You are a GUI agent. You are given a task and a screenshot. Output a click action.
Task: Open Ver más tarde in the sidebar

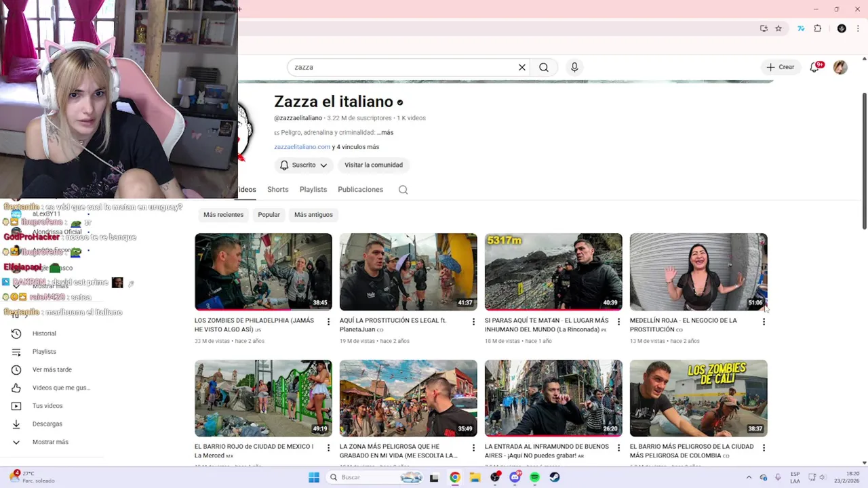coord(52,369)
